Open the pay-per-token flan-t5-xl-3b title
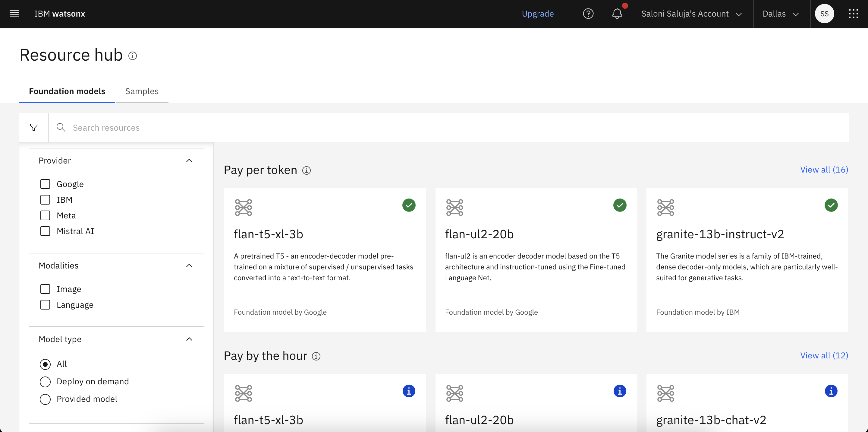Viewport: 868px width, 432px height. [x=269, y=234]
